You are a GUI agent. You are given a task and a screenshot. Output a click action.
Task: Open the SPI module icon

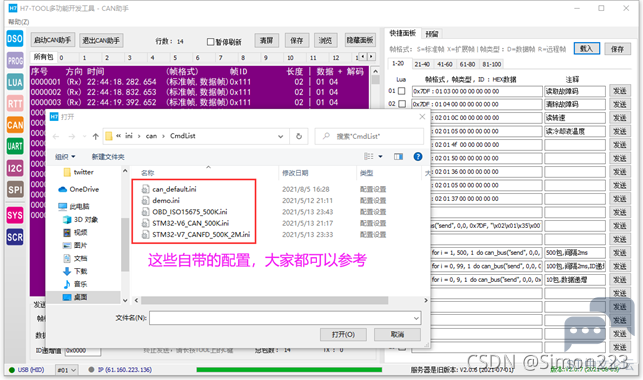coord(15,189)
